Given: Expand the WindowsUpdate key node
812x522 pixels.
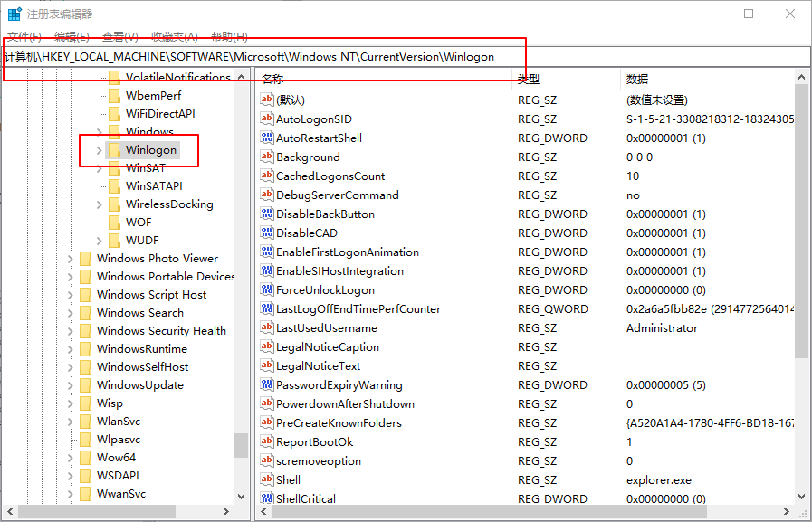Looking at the screenshot, I should point(70,384).
